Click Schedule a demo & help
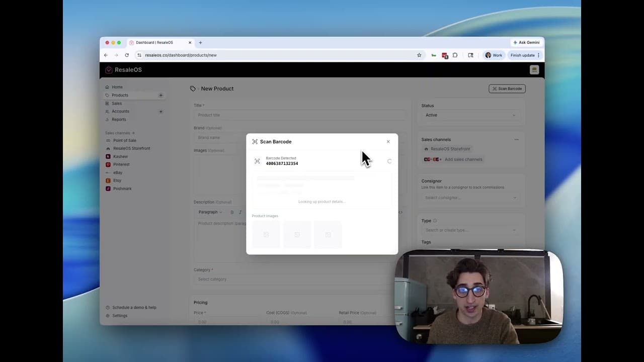 [134, 307]
